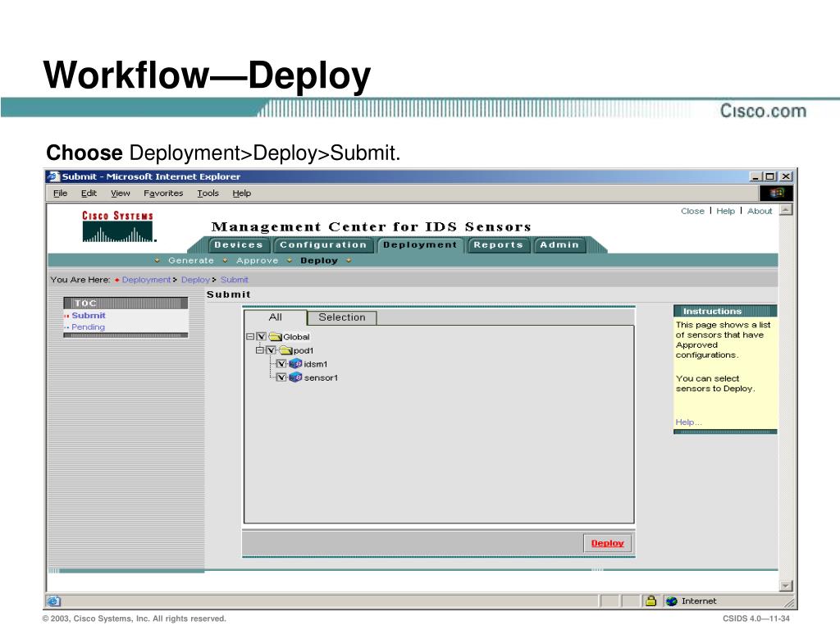Switch to the Devices tab
840x630 pixels.
click(x=239, y=244)
